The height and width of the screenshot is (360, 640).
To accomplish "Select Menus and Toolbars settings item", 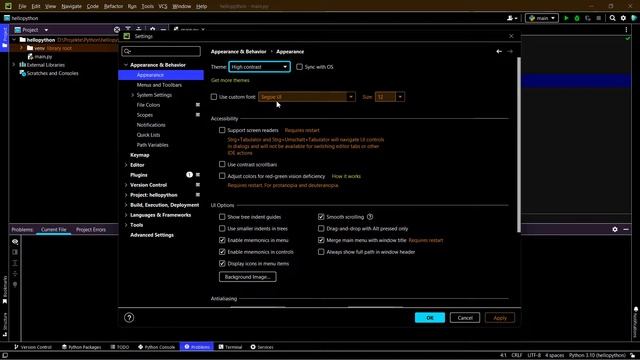I will coord(159,85).
